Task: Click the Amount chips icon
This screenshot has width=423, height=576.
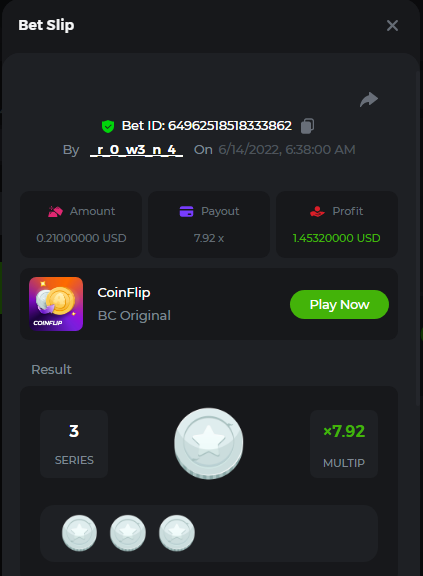Action: pyautogui.click(x=55, y=211)
